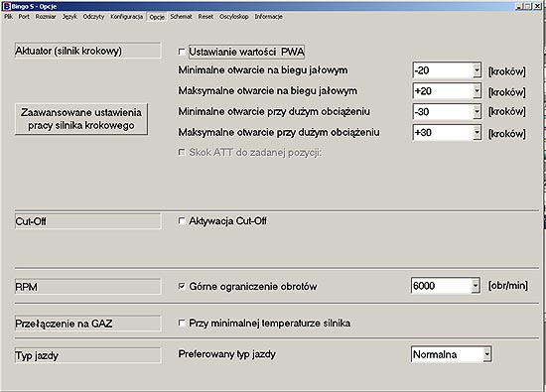
Task: Click the -30 value field
Action: pyautogui.click(x=443, y=112)
